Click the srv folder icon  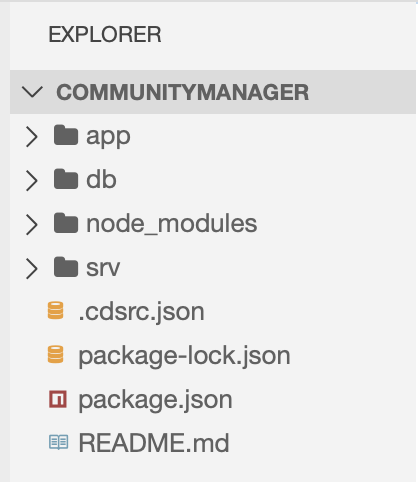66,267
